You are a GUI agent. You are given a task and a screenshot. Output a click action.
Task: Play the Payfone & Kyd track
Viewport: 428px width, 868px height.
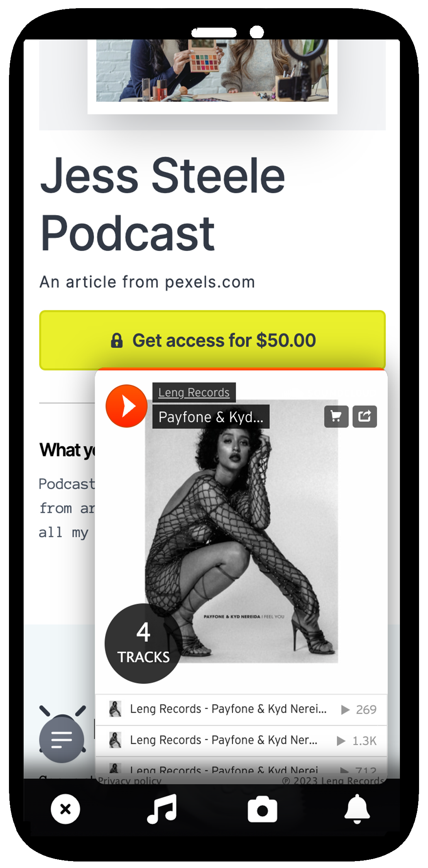click(x=127, y=406)
